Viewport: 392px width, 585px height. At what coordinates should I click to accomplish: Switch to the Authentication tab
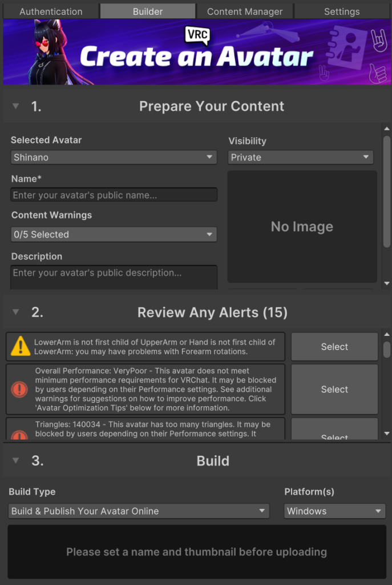[51, 11]
